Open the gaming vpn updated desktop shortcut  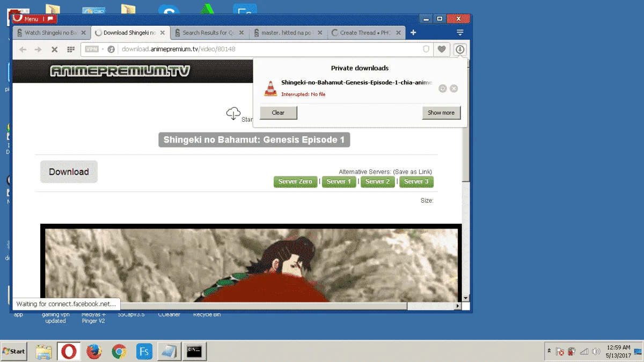pos(55,317)
